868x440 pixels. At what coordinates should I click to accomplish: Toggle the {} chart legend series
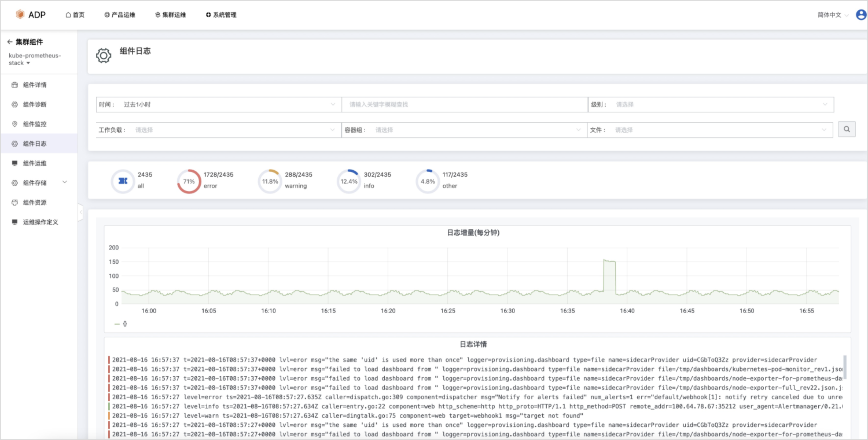tap(121, 324)
